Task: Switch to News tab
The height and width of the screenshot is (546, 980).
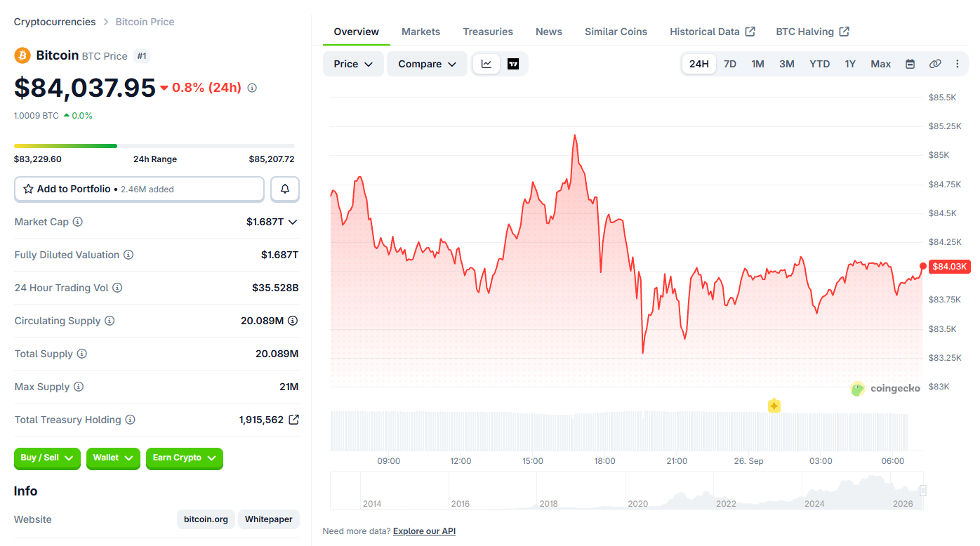Action: [549, 32]
